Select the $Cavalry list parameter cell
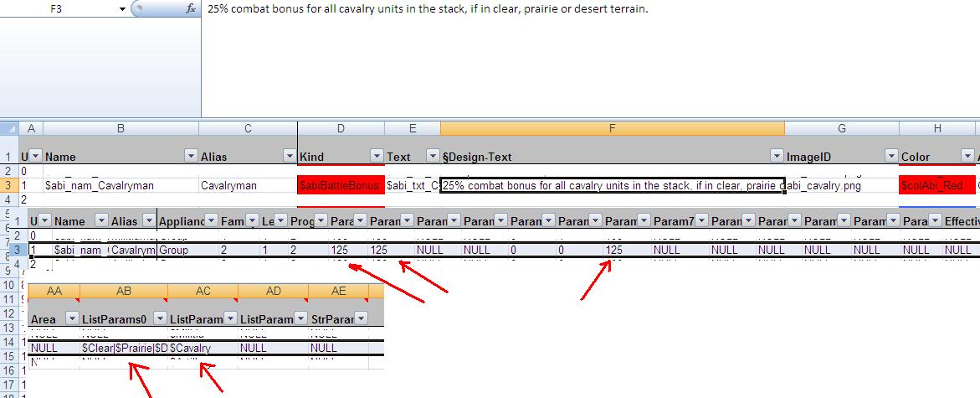Screen dimensions: 980x398 pyautogui.click(x=203, y=348)
